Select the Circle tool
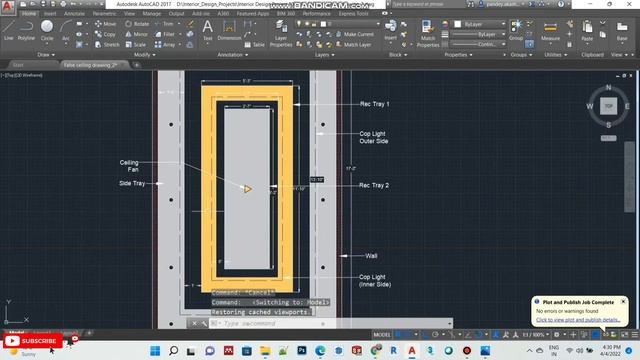Viewport: 640px width, 360px height. point(47,31)
